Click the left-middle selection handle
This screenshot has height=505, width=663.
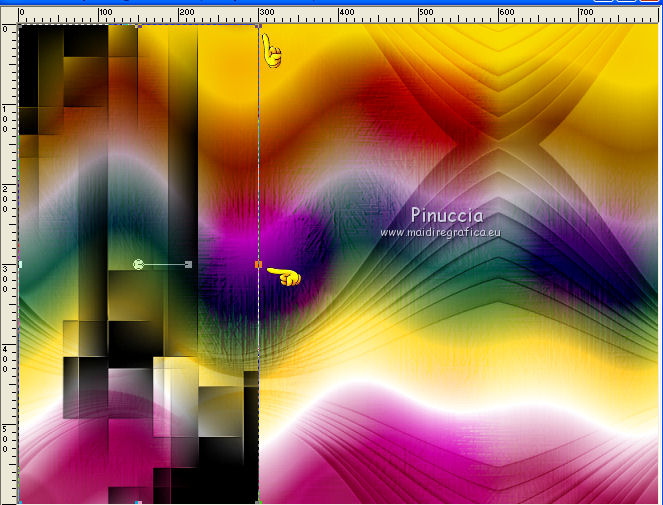(x=19, y=264)
